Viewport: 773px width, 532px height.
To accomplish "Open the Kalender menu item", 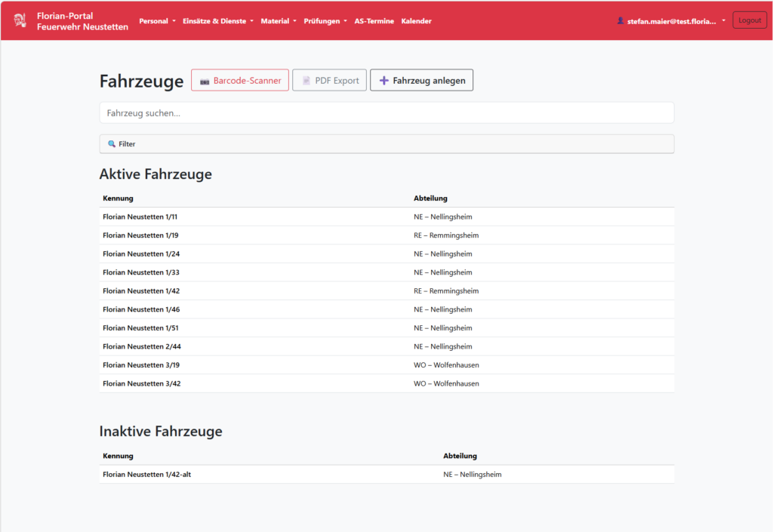I will 417,21.
